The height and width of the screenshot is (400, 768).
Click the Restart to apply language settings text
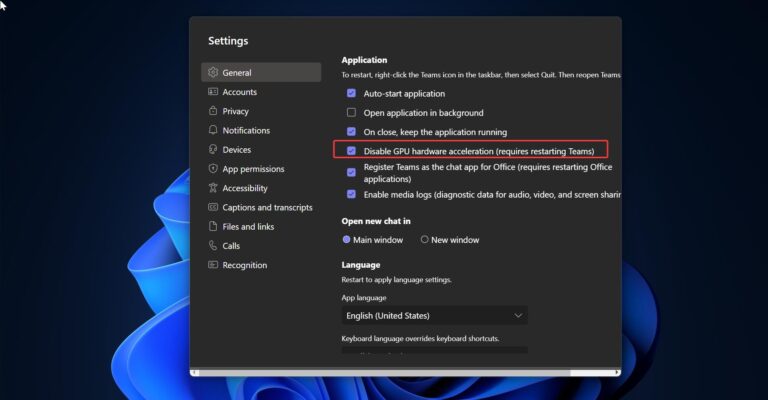pos(397,280)
